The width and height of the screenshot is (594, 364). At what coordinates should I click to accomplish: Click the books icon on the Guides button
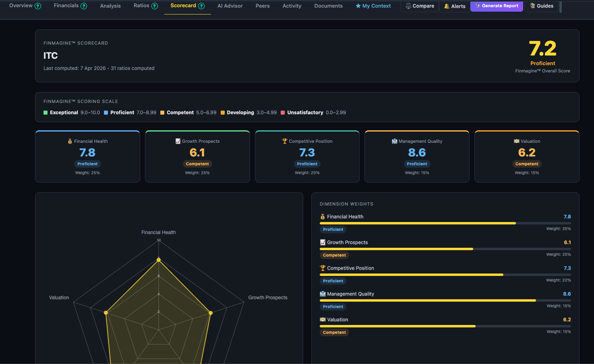click(x=532, y=6)
